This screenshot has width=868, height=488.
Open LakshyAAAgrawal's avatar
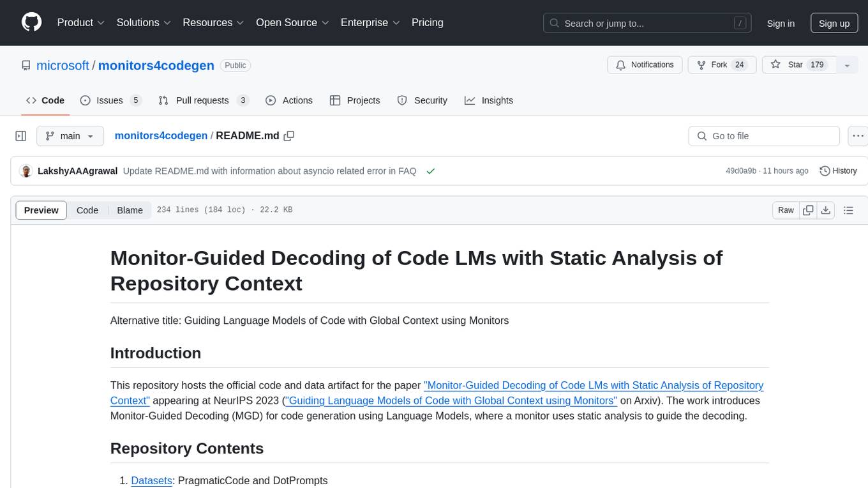(x=26, y=171)
